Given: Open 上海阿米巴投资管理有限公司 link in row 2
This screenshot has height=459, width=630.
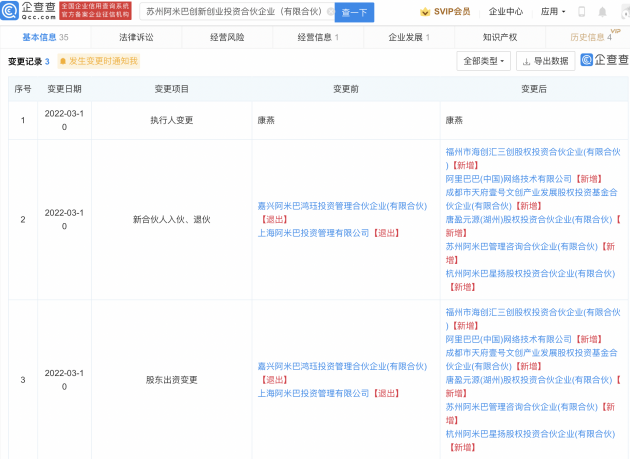Looking at the screenshot, I should pyautogui.click(x=313, y=233).
